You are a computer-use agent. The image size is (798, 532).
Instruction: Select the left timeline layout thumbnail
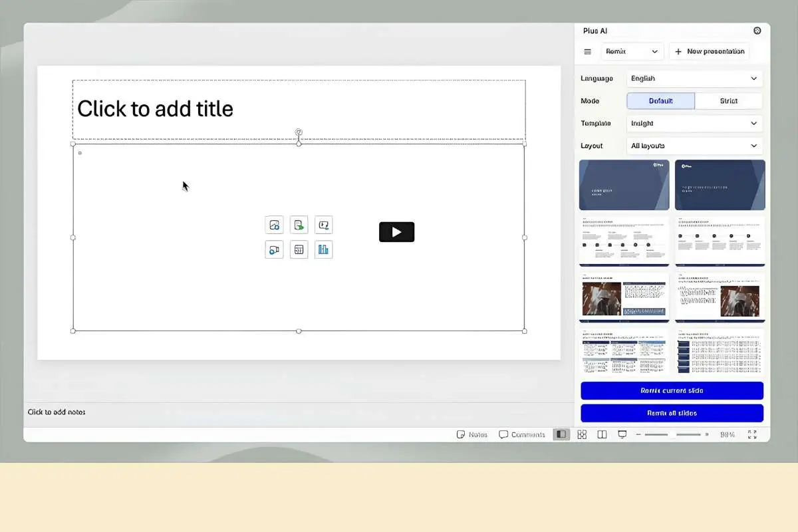(624, 241)
